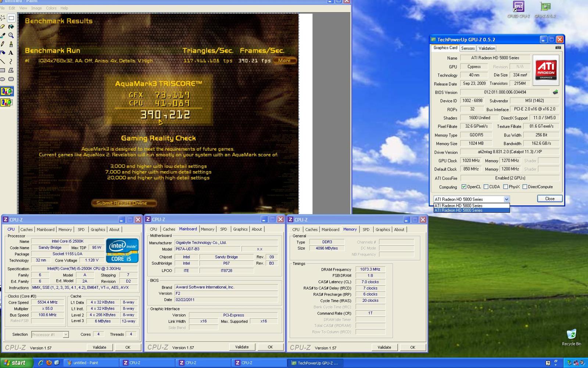Click Validate in the CPU tab window

pyautogui.click(x=99, y=347)
